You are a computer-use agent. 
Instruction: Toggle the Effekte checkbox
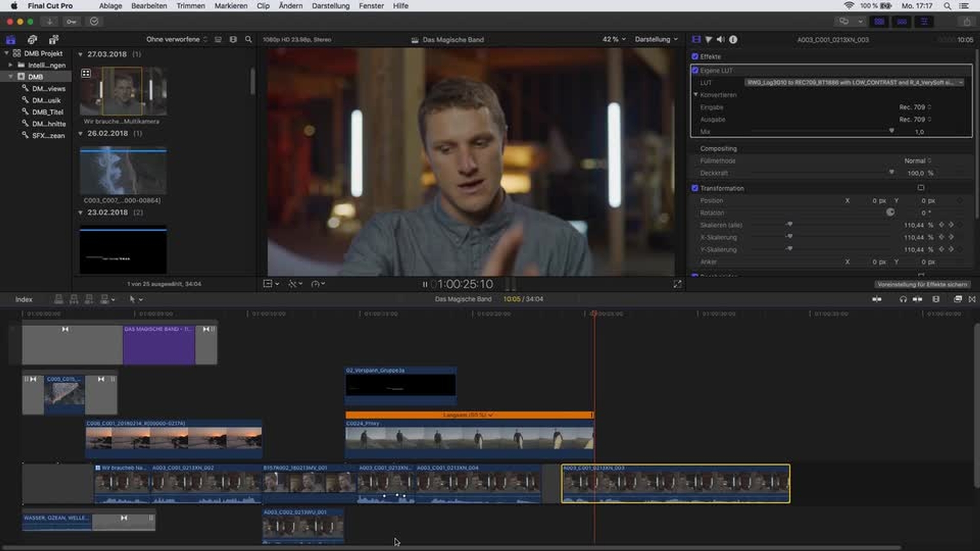click(695, 57)
